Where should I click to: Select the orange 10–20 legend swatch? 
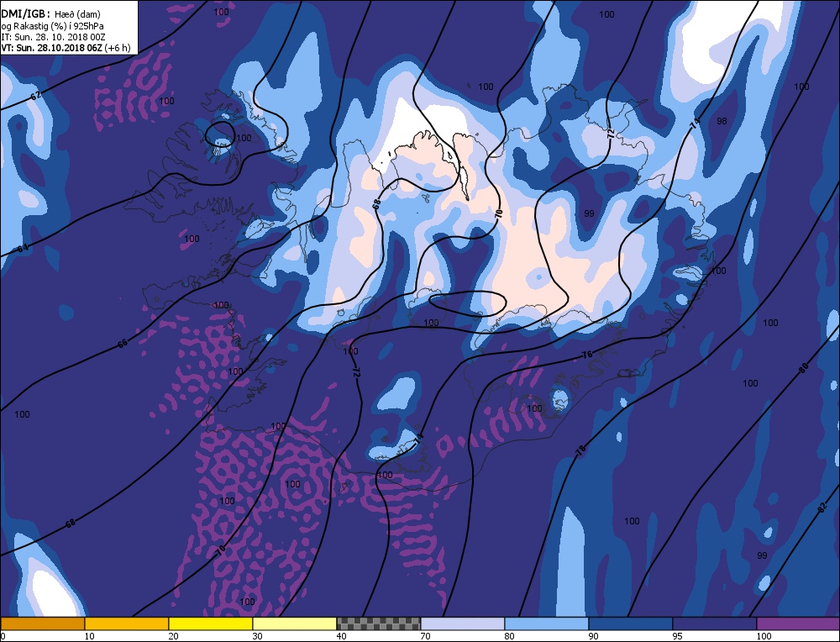[x=127, y=624]
